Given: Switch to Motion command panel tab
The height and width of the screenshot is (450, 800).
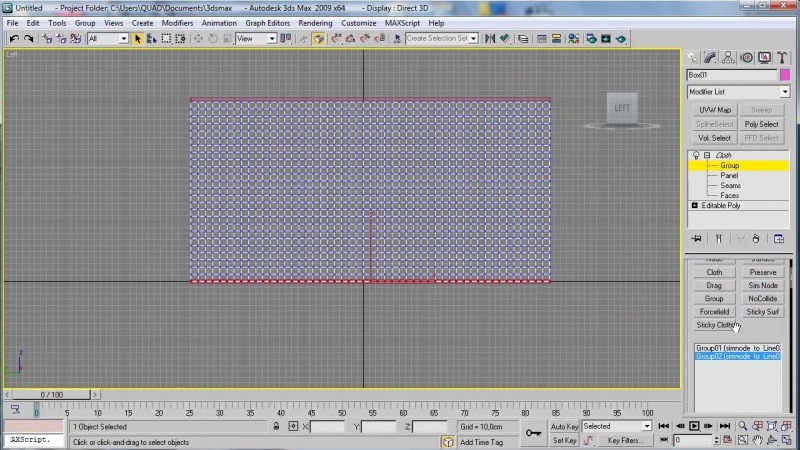Looking at the screenshot, I should [746, 58].
